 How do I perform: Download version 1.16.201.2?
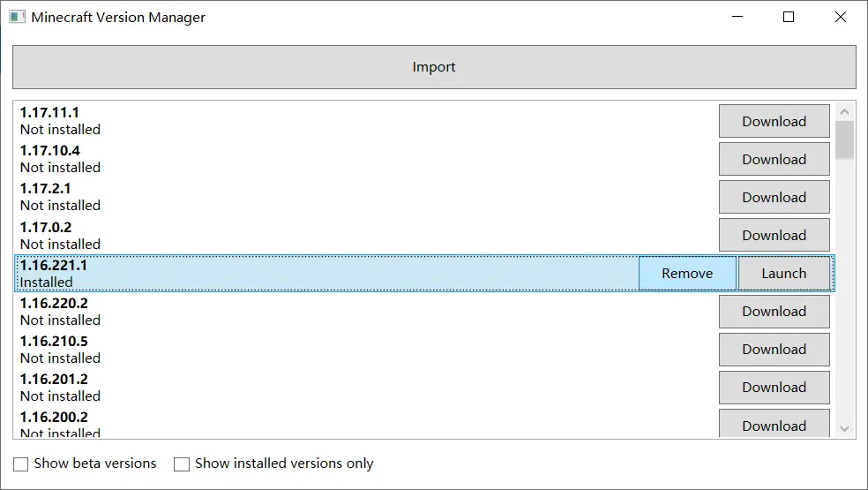point(774,388)
